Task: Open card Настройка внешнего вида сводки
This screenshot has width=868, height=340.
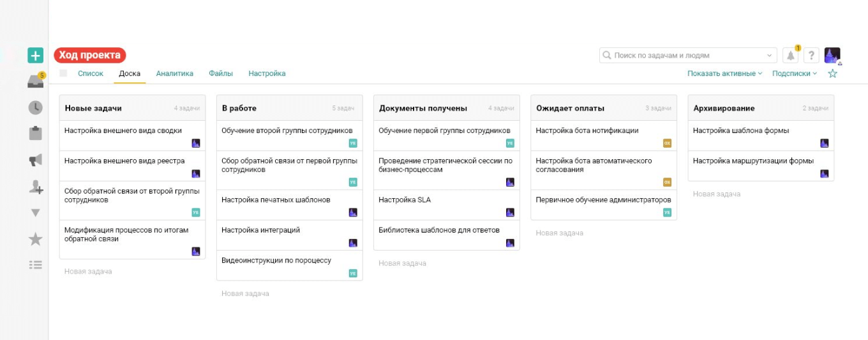Action: [x=132, y=135]
